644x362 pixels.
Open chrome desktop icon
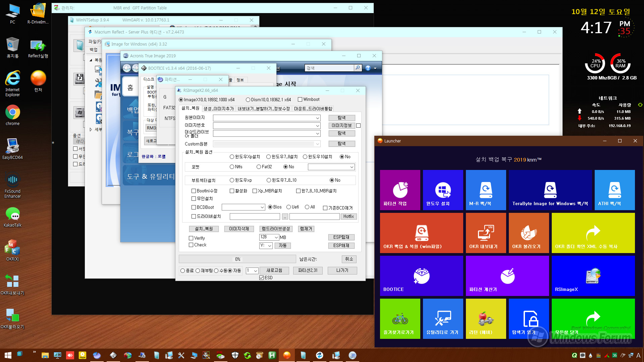[x=12, y=115]
